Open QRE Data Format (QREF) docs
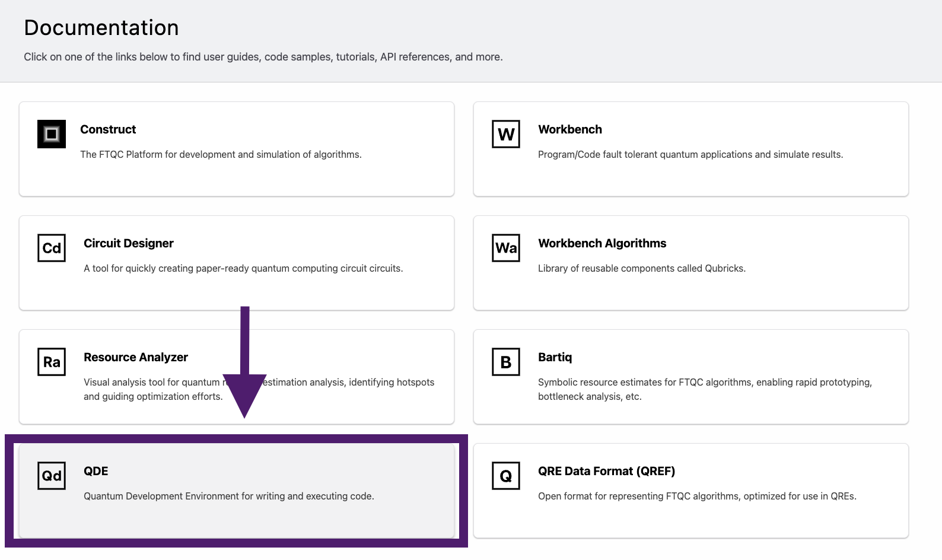 [x=607, y=471]
